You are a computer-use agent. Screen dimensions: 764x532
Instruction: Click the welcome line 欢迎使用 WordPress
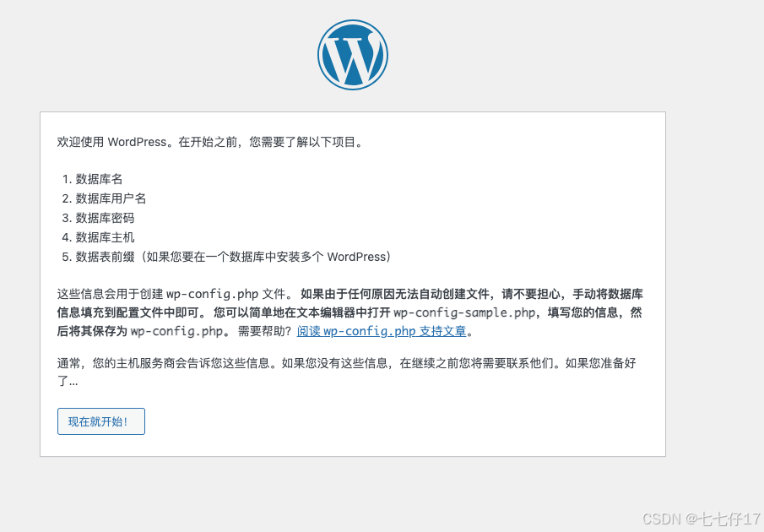pos(210,142)
